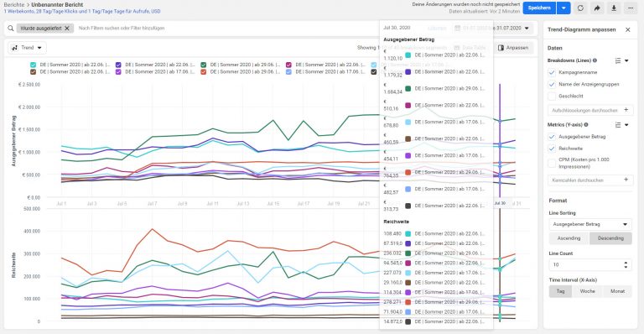Open the three-dots more options menu
This screenshot has width=644, height=334.
pos(631,8)
